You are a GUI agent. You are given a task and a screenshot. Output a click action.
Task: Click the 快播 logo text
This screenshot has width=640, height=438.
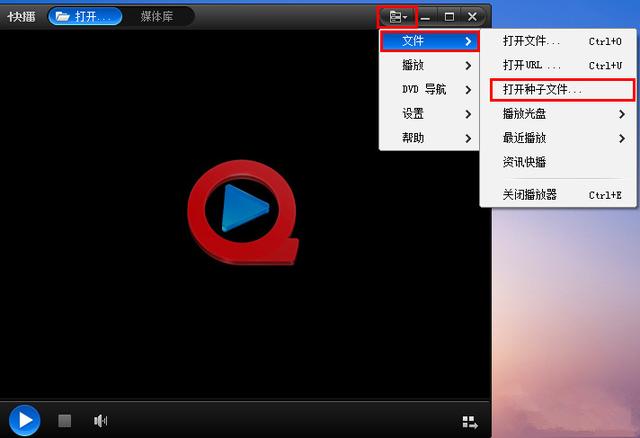(21, 17)
